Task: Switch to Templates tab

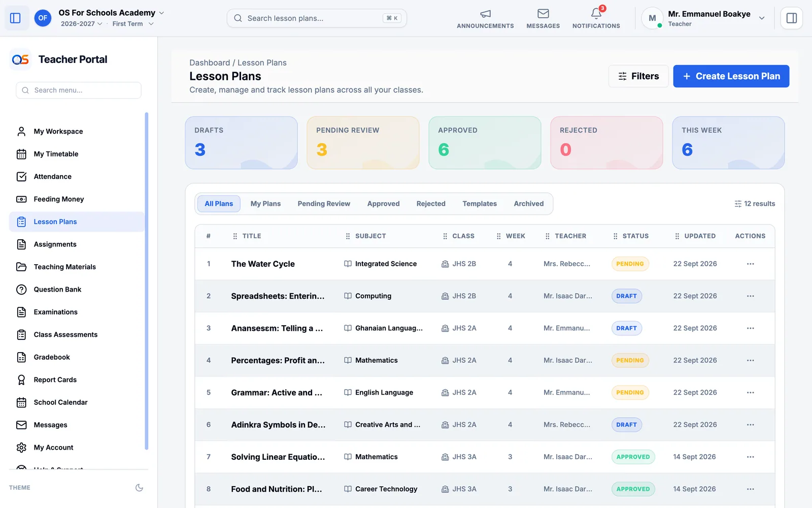Action: (x=480, y=204)
